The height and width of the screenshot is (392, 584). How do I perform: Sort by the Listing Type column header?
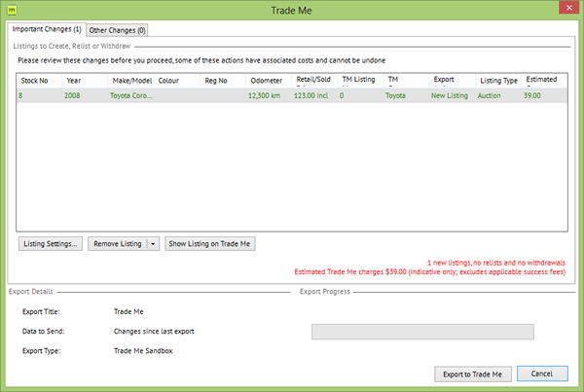coord(498,81)
